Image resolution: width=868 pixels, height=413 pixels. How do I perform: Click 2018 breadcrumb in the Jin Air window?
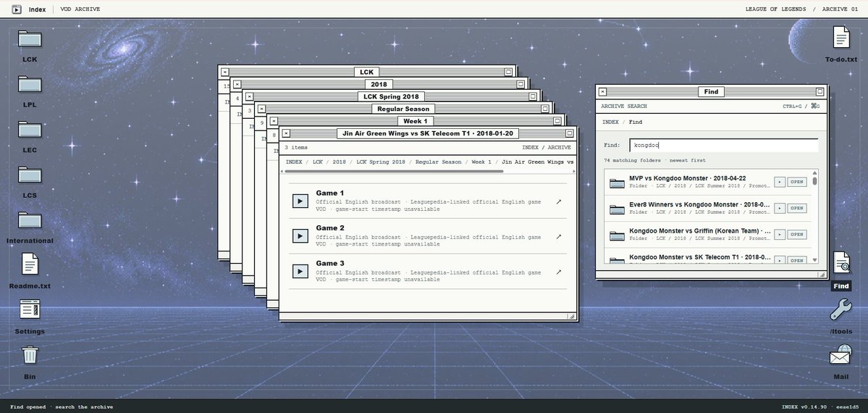(339, 162)
